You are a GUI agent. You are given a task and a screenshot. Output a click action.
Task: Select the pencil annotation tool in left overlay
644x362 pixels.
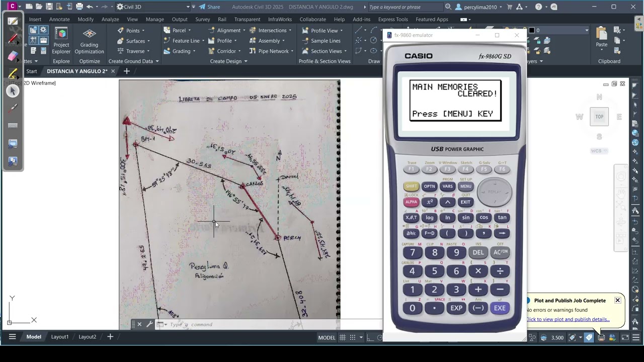13,39
